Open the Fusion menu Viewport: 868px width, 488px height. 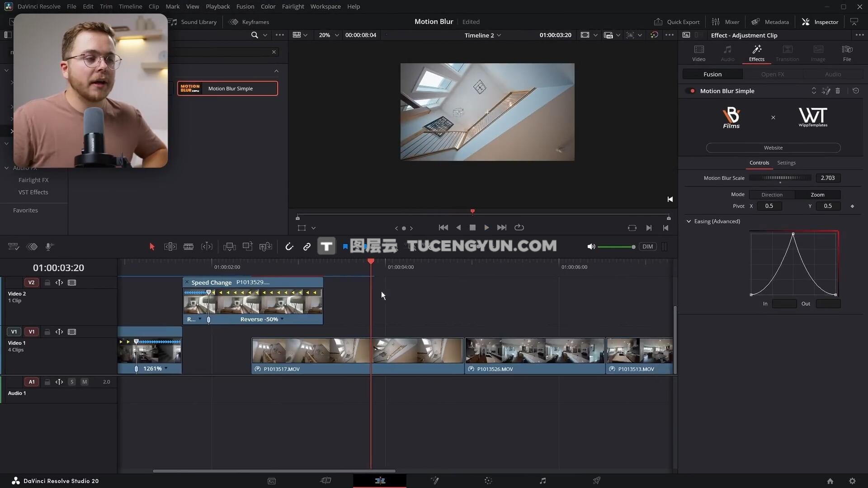coord(245,6)
